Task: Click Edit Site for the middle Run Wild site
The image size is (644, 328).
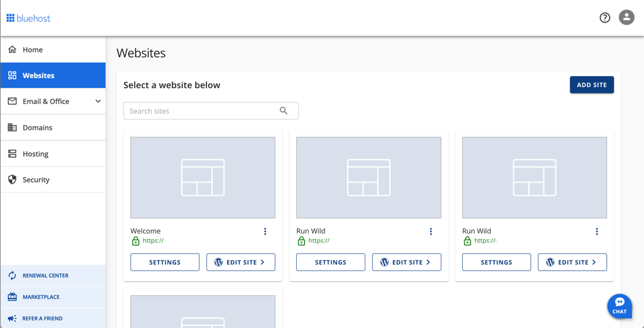Action: tap(407, 263)
